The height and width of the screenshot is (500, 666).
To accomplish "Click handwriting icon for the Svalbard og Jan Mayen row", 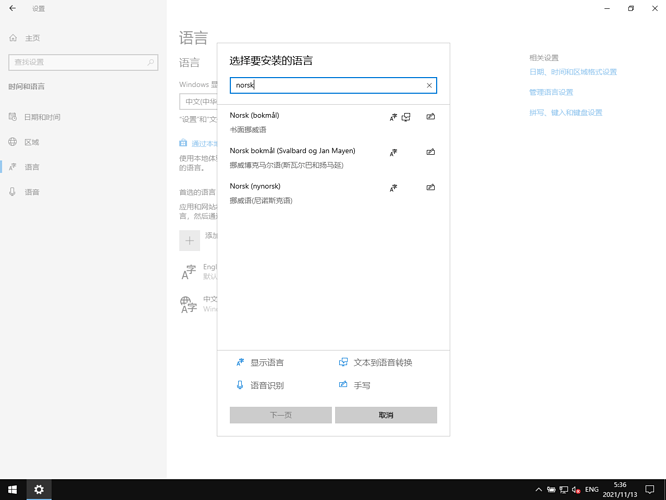I will 430,152.
